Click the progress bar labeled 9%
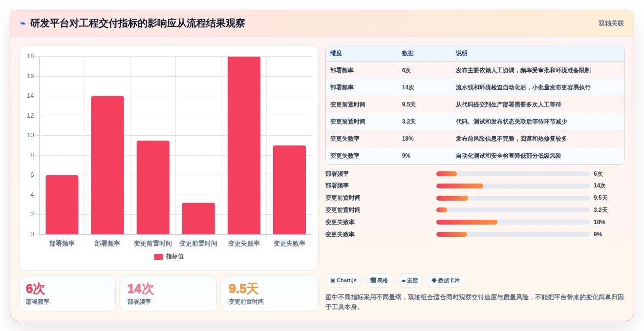The width and height of the screenshot is (644, 331). (513, 234)
